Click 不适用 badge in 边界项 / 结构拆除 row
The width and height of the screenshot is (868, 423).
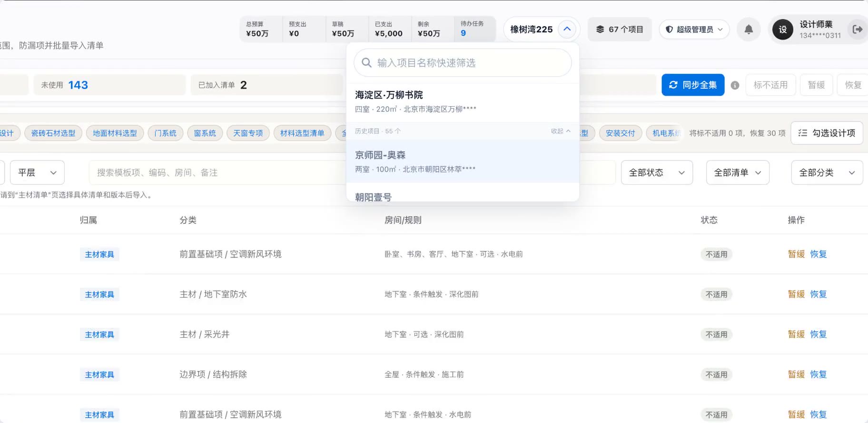(x=716, y=374)
